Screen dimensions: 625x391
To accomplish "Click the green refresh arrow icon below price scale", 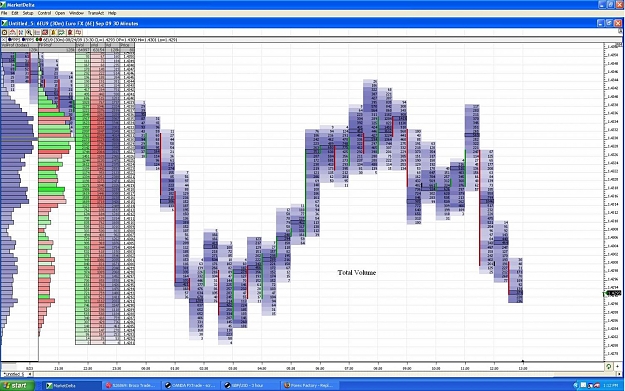I will point(608,366).
